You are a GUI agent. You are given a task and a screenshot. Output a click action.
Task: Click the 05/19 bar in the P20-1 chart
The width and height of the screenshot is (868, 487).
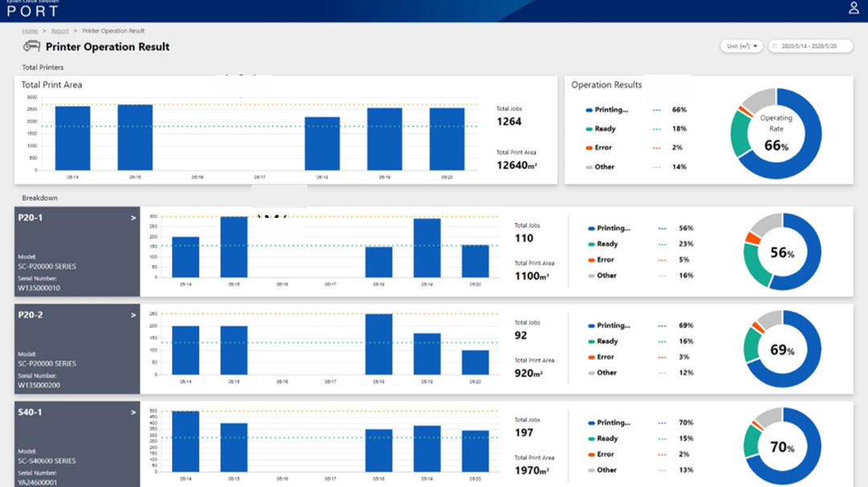point(427,248)
